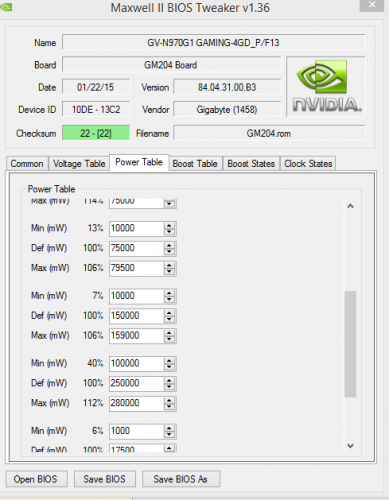Viewport: 389px width, 500px height.
Task: Decrease the 7% Min 10000 value
Action: [169, 300]
